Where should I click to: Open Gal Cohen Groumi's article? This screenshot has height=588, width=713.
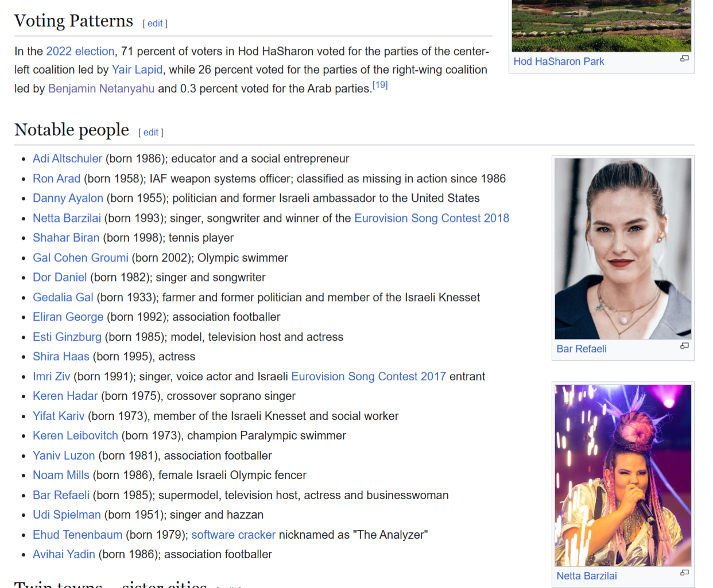(x=80, y=258)
